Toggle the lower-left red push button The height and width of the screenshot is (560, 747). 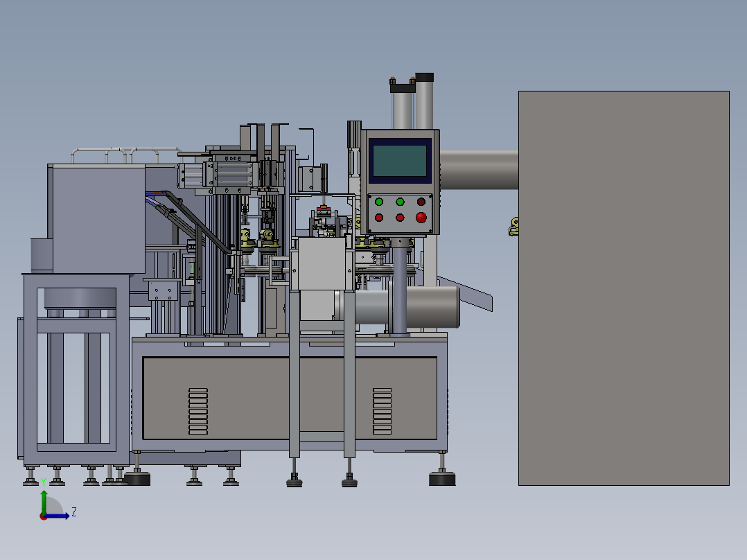(x=379, y=217)
